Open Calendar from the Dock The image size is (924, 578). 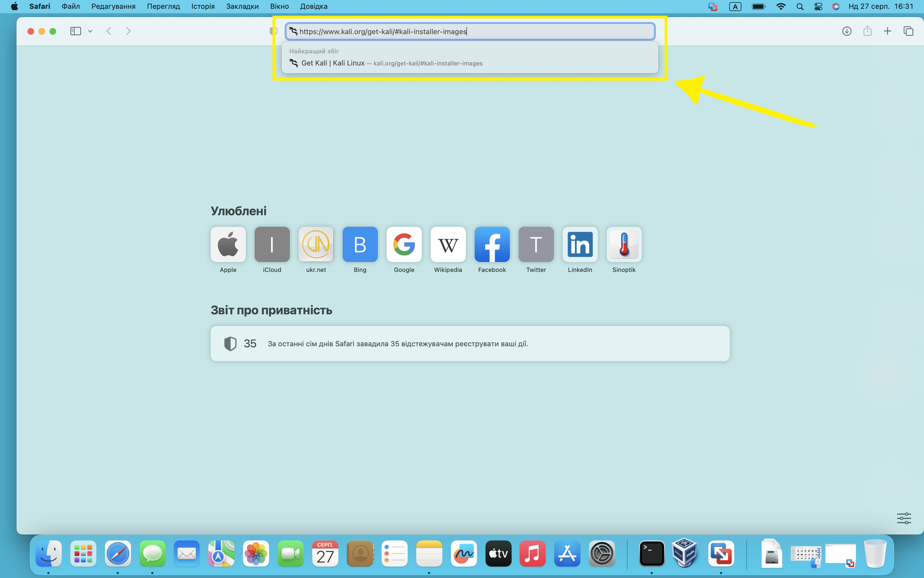[325, 553]
